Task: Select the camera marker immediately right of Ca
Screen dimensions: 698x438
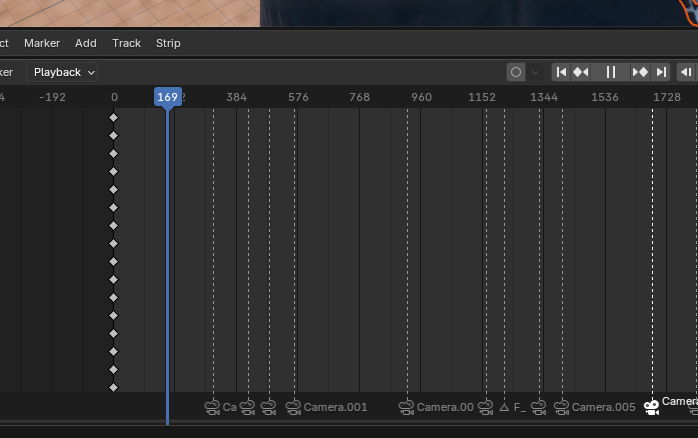Action: click(x=248, y=407)
